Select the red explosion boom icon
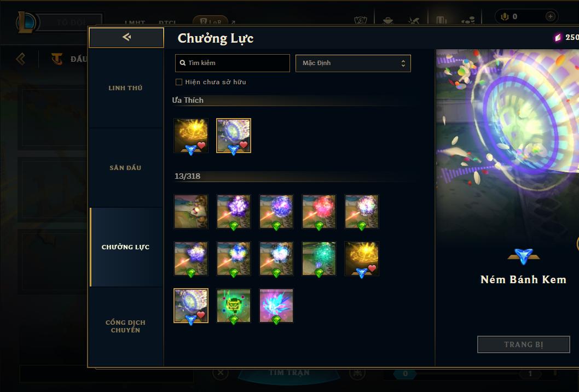The width and height of the screenshot is (579, 392). (319, 212)
